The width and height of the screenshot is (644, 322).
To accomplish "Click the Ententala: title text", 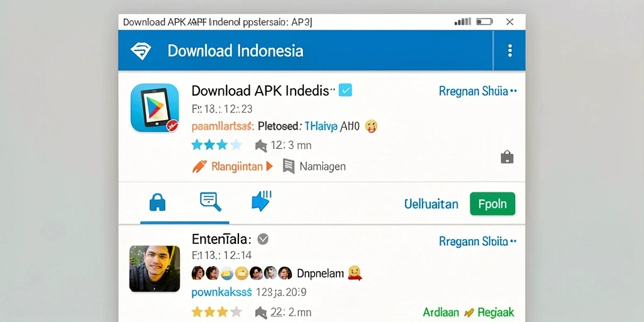I will pyautogui.click(x=221, y=238).
